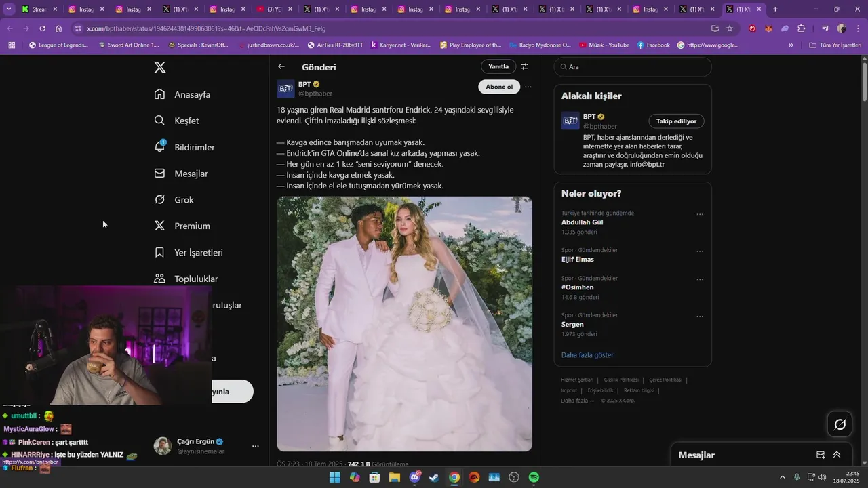The width and height of the screenshot is (868, 488).
Task: Click the Abone ol button
Action: 499,87
